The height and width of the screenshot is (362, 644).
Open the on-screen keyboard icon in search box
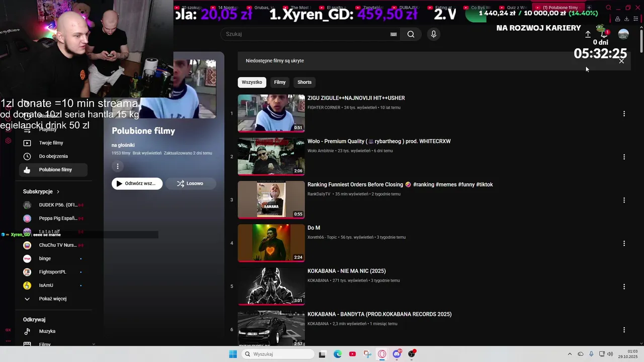pos(393,34)
